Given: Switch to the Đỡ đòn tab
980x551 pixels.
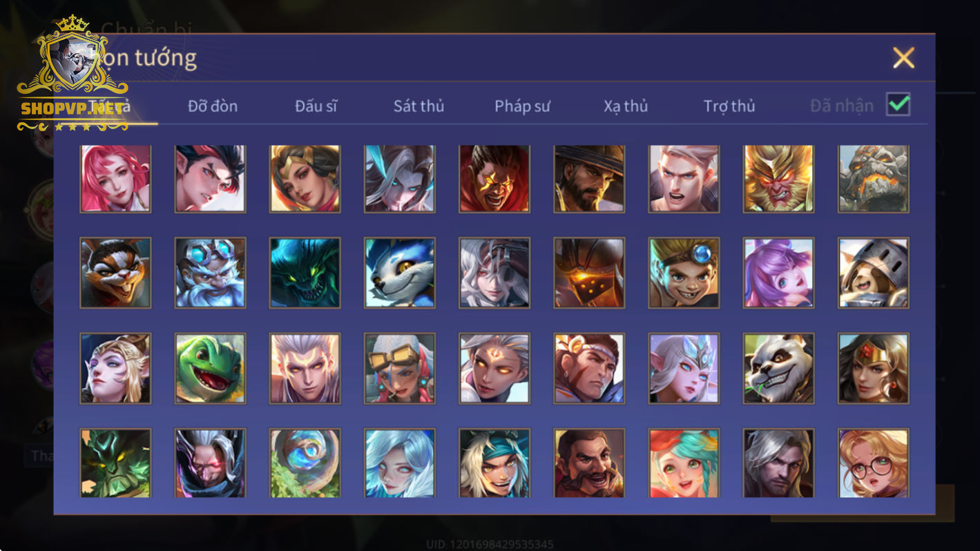Looking at the screenshot, I should pyautogui.click(x=213, y=106).
